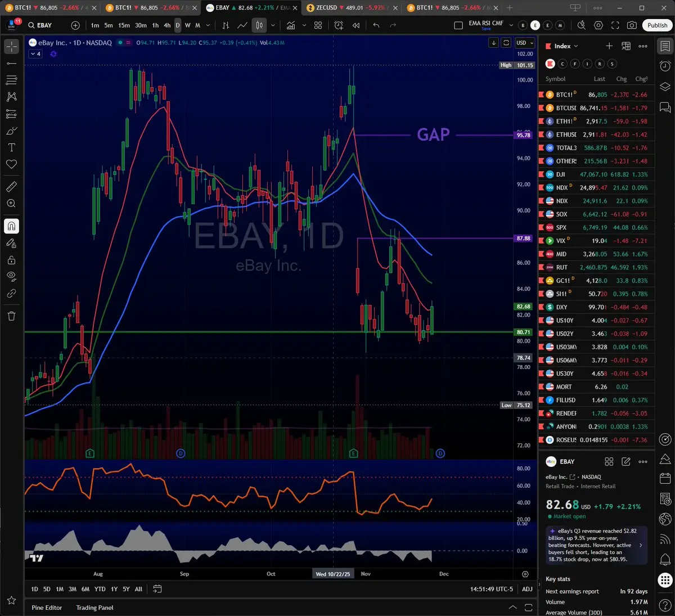The height and width of the screenshot is (616, 675).
Task: Open the watchlist panel icon
Action: (x=665, y=47)
